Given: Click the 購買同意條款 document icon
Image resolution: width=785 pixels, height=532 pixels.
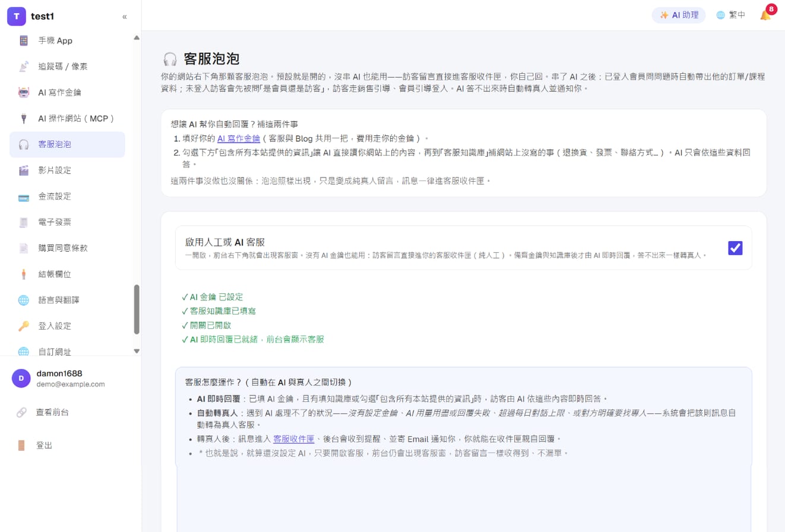Looking at the screenshot, I should point(24,248).
